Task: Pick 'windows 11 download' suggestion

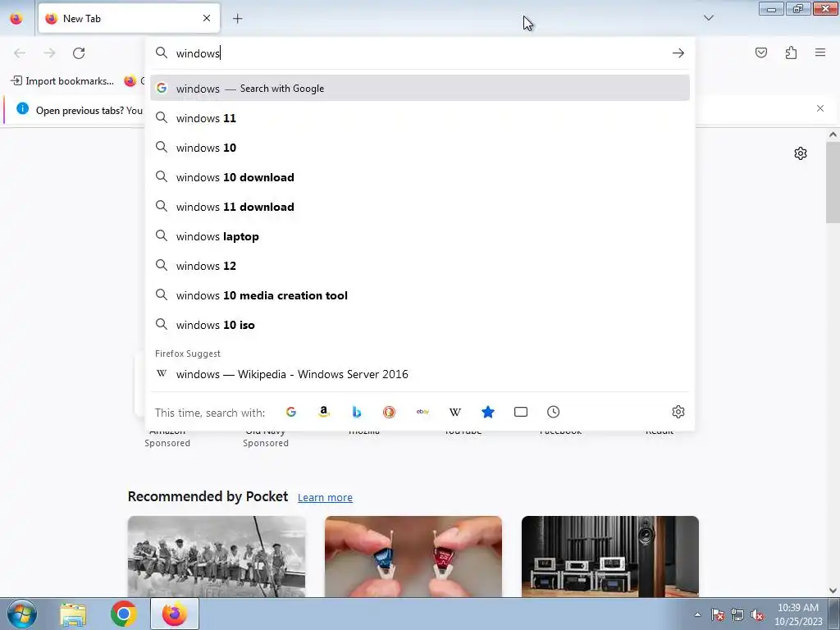Action: pyautogui.click(x=420, y=207)
